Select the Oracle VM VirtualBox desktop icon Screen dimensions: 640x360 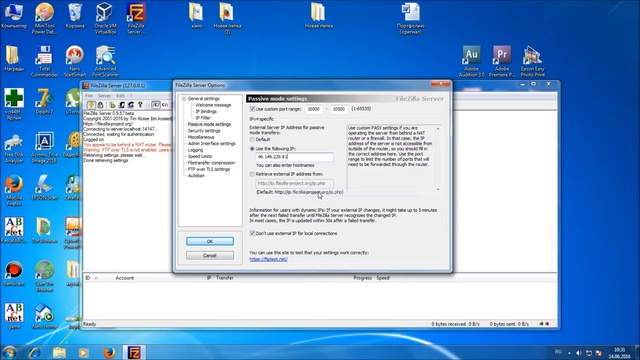105,18
